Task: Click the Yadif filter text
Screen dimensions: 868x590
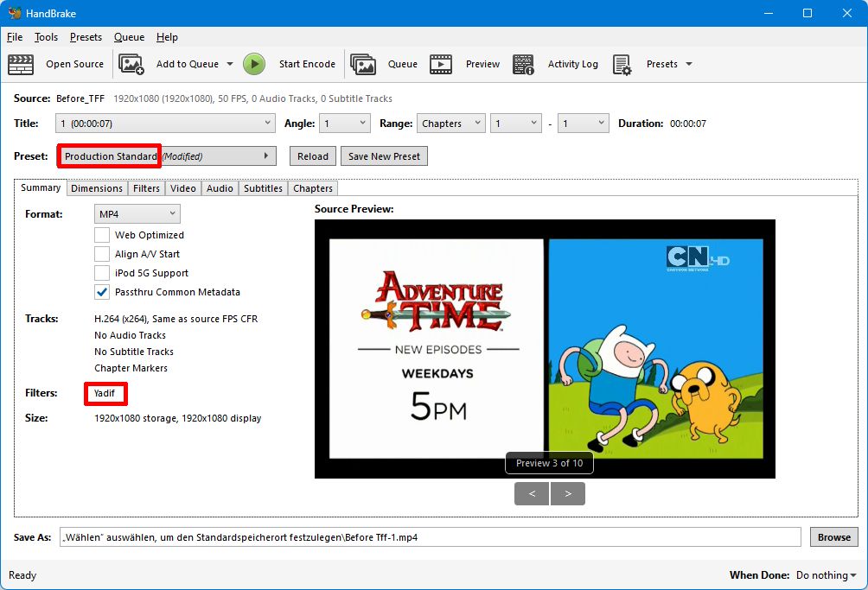Action: 104,393
